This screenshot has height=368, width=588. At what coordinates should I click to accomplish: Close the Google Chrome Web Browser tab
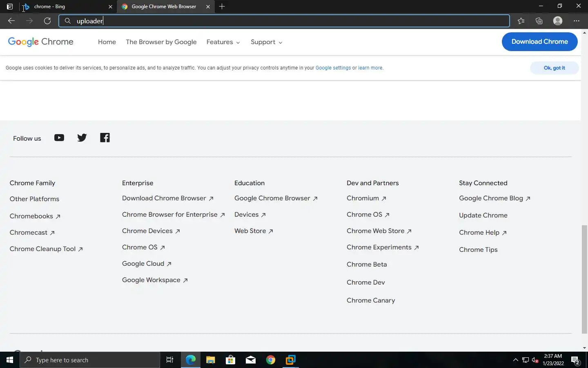tap(208, 7)
